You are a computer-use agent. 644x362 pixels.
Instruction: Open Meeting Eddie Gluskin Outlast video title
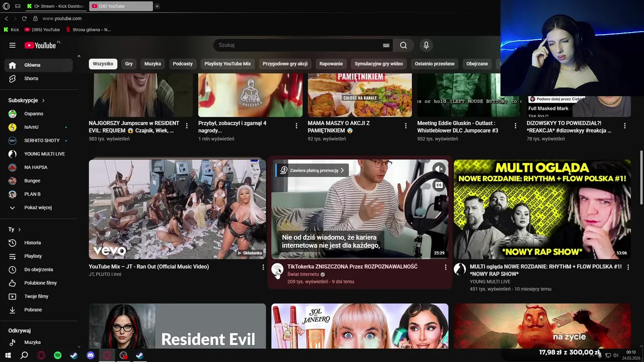point(458,127)
